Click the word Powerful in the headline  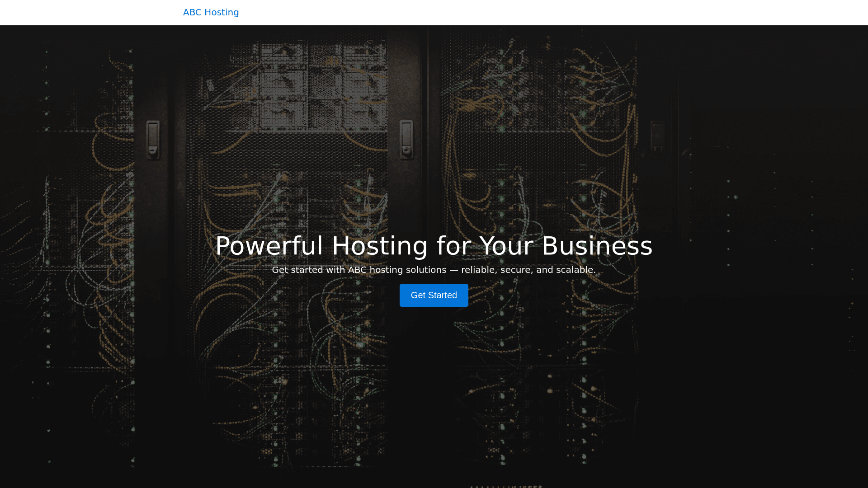pos(269,246)
